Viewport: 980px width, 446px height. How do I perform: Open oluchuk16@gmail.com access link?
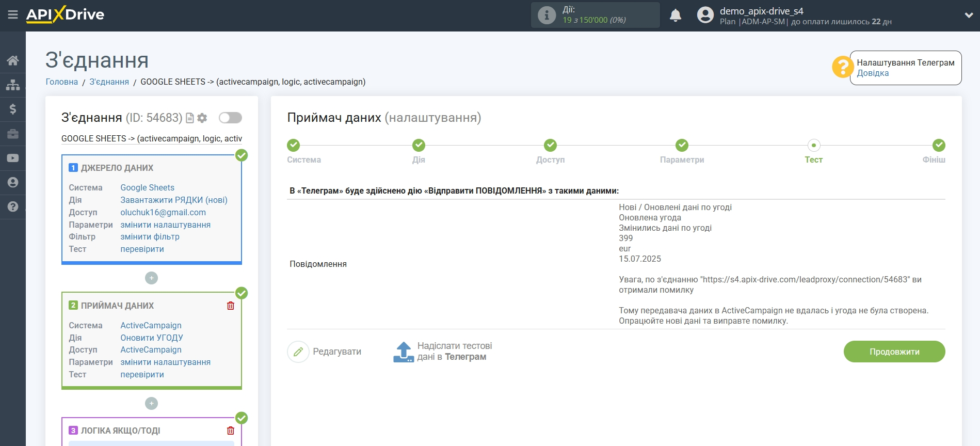click(163, 212)
